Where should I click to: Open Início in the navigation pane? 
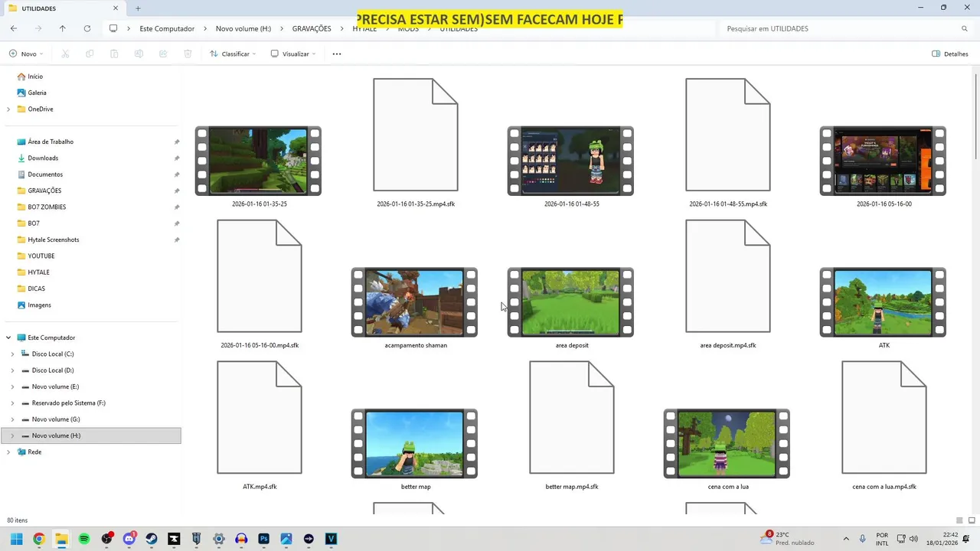pyautogui.click(x=35, y=77)
